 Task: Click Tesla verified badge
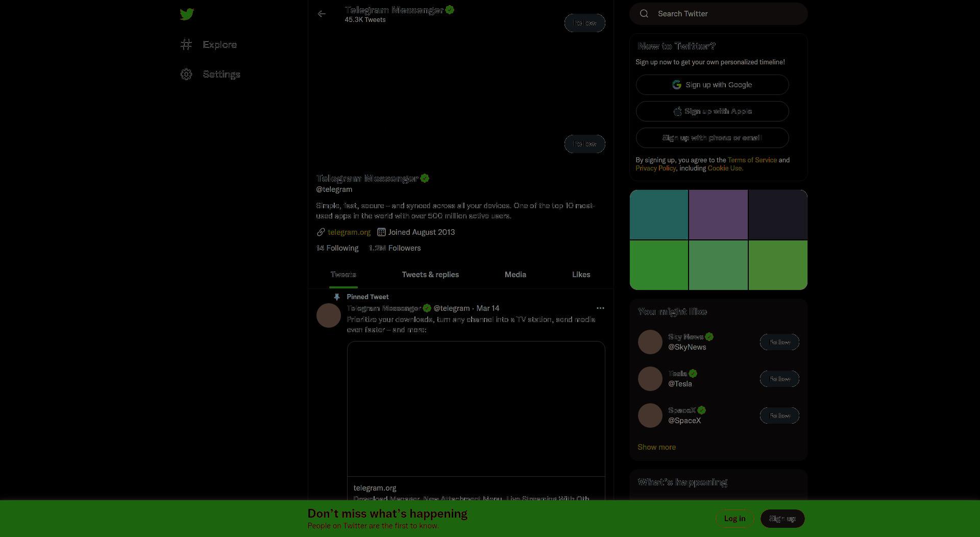click(693, 374)
